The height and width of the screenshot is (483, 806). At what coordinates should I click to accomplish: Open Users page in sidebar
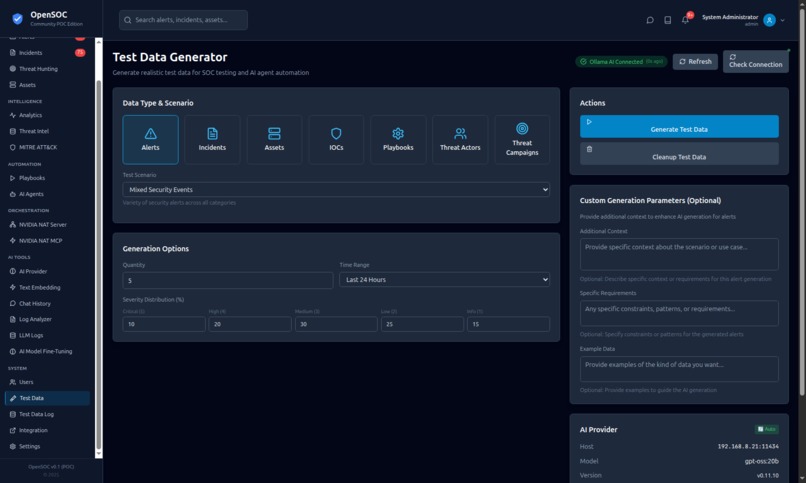[x=26, y=382]
